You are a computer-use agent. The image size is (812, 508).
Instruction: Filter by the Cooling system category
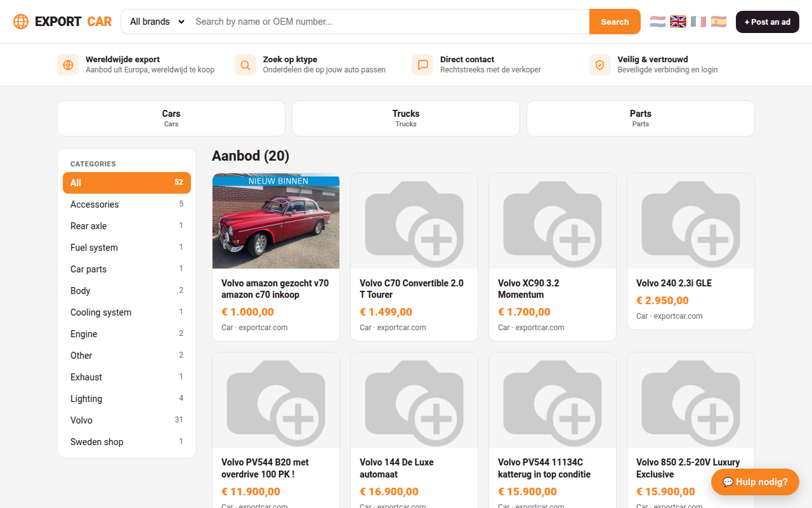[127, 312]
